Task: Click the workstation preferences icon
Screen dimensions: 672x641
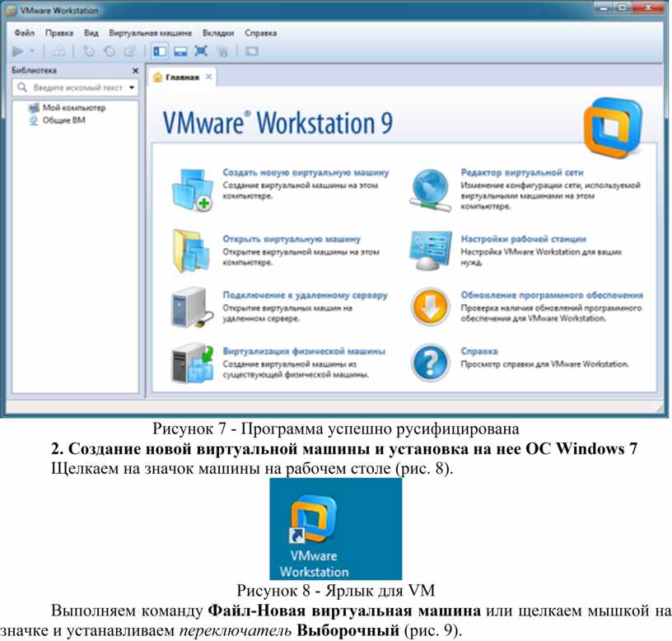Action: pos(430,250)
